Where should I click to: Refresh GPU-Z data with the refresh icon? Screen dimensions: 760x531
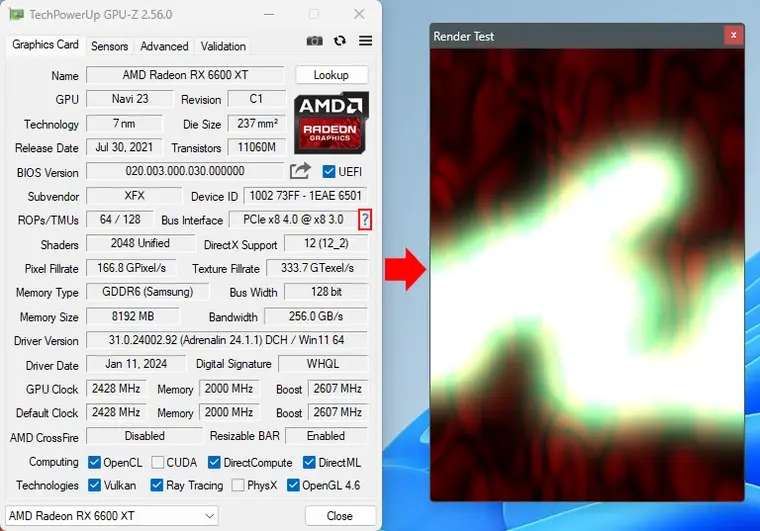pyautogui.click(x=340, y=41)
